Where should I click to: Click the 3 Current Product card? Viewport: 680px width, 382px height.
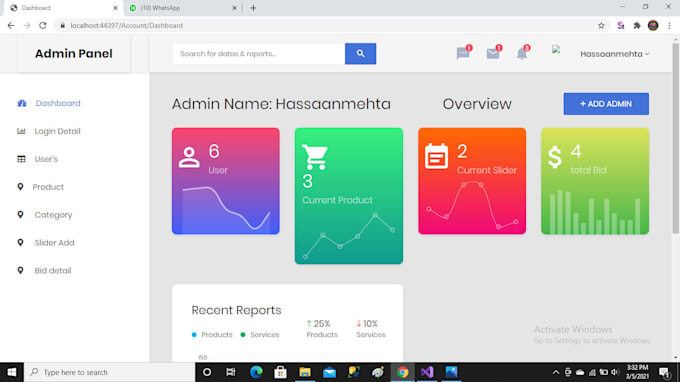[x=349, y=196]
